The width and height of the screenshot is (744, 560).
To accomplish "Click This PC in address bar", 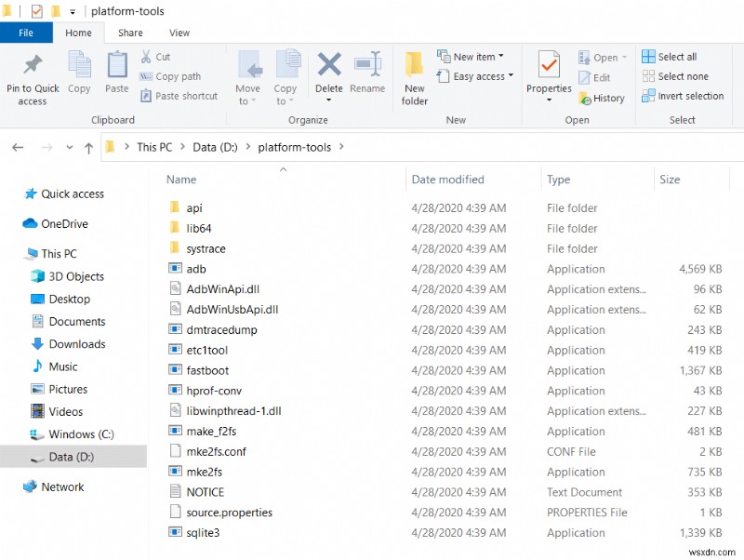I will coord(154,147).
